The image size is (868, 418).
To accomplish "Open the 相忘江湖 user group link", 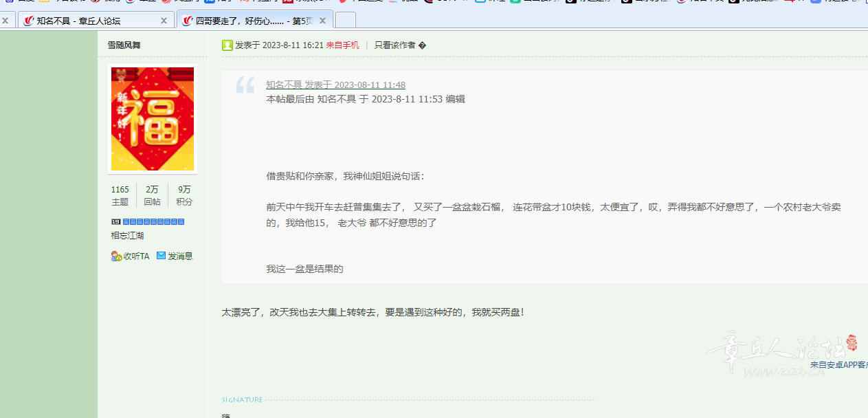I will click(127, 236).
